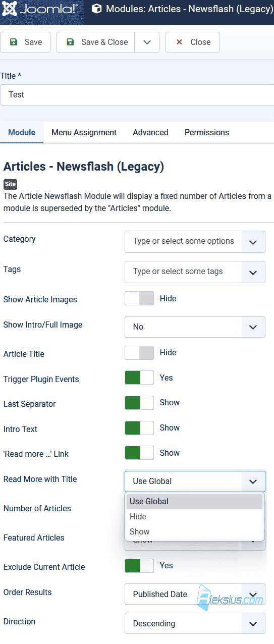
Task: Click the 'Articles - Newsflash (Legacy)' heading
Action: (84, 167)
